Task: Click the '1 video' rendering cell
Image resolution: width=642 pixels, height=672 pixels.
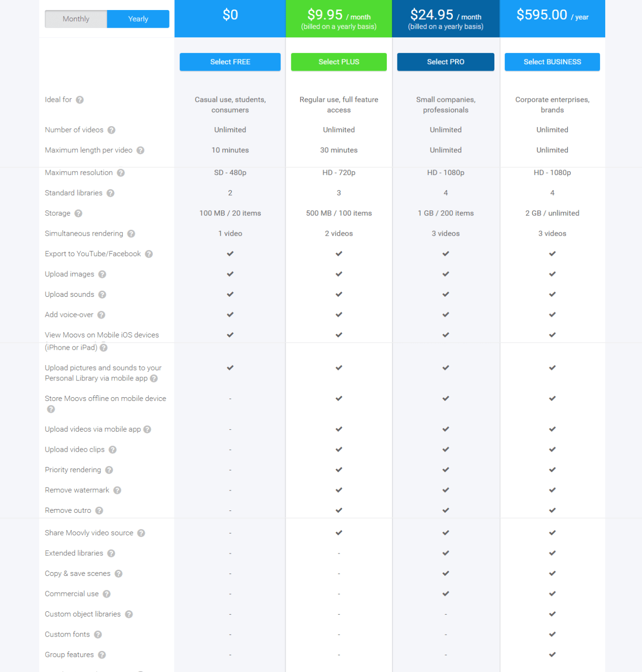Action: (x=230, y=234)
